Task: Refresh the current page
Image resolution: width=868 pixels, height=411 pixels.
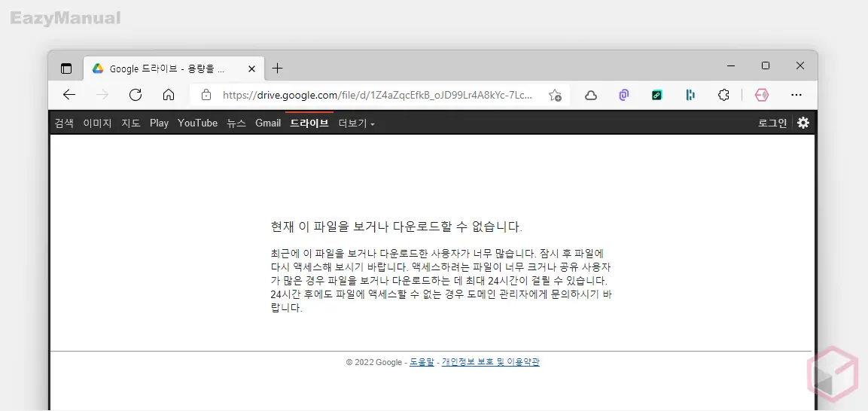Action: tap(136, 95)
